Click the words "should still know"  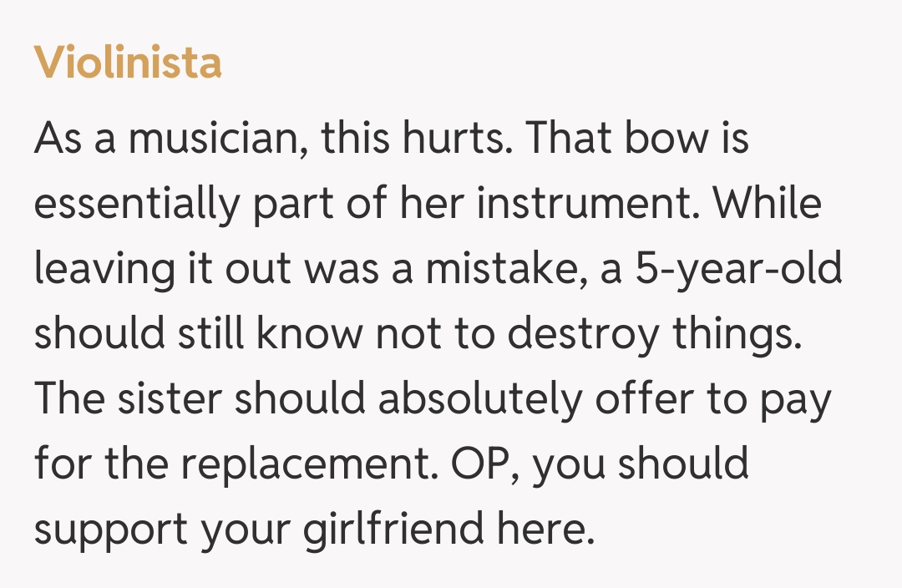coord(198,336)
